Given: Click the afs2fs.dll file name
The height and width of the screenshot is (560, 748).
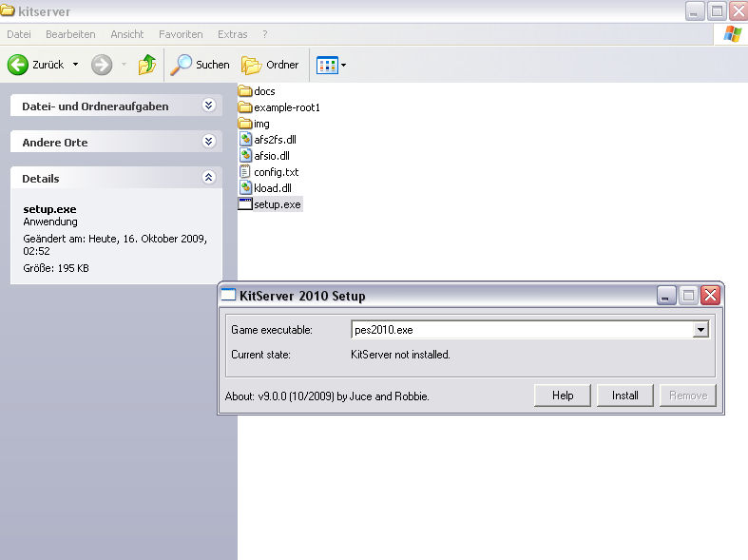Looking at the screenshot, I should point(275,140).
